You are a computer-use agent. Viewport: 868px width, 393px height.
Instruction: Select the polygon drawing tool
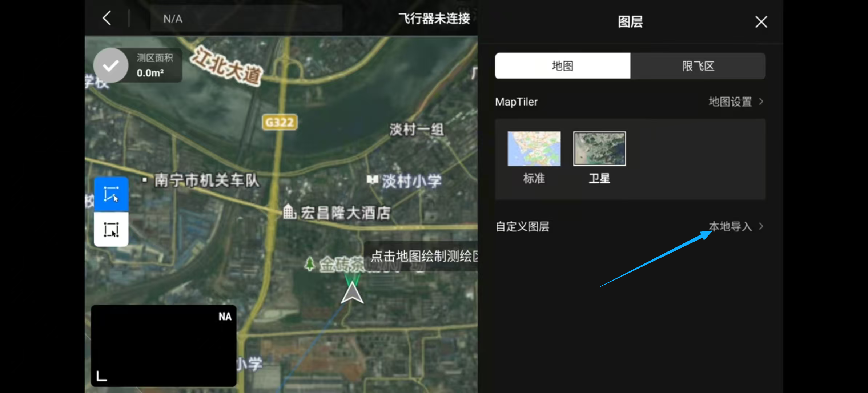pyautogui.click(x=111, y=194)
